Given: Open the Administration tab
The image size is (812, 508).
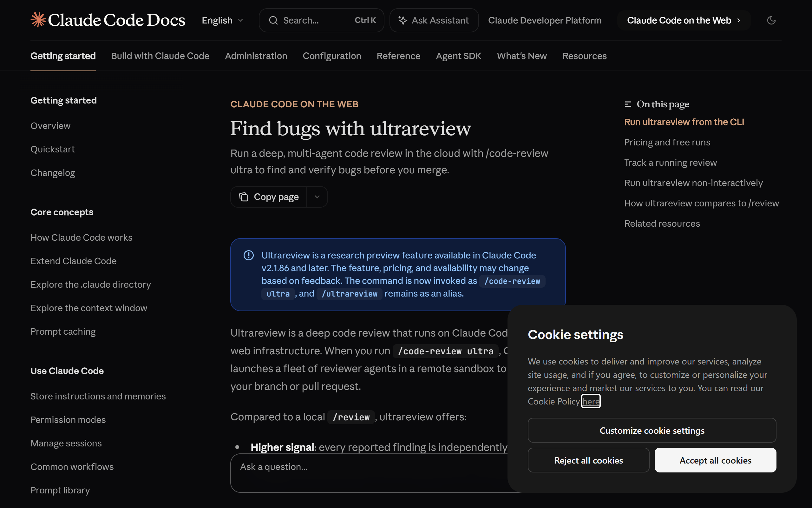Looking at the screenshot, I should (256, 56).
